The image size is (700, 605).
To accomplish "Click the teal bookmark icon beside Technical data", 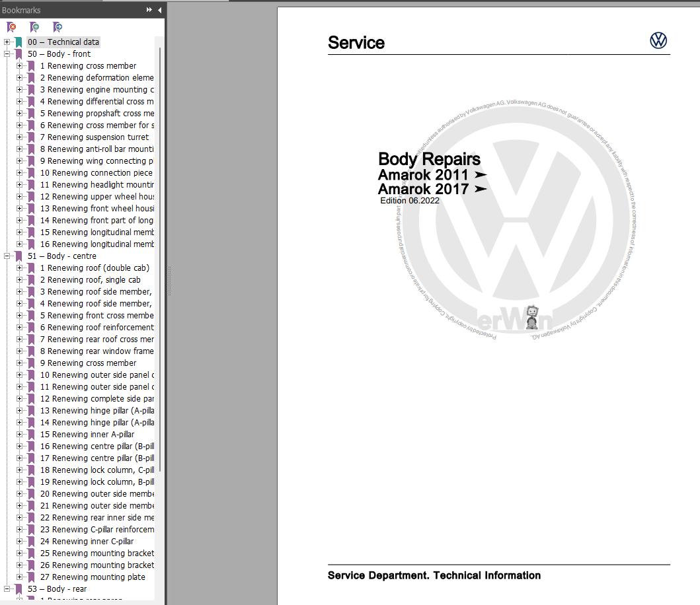I will point(19,42).
